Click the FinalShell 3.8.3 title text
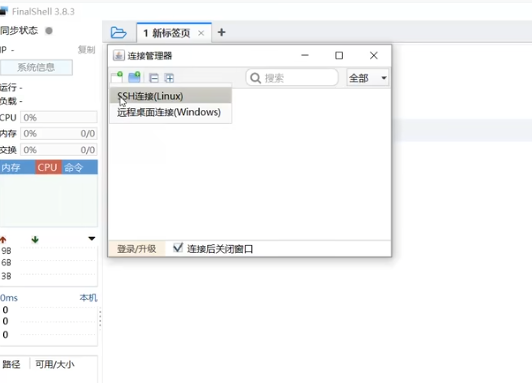This screenshot has width=532, height=383. pos(43,12)
